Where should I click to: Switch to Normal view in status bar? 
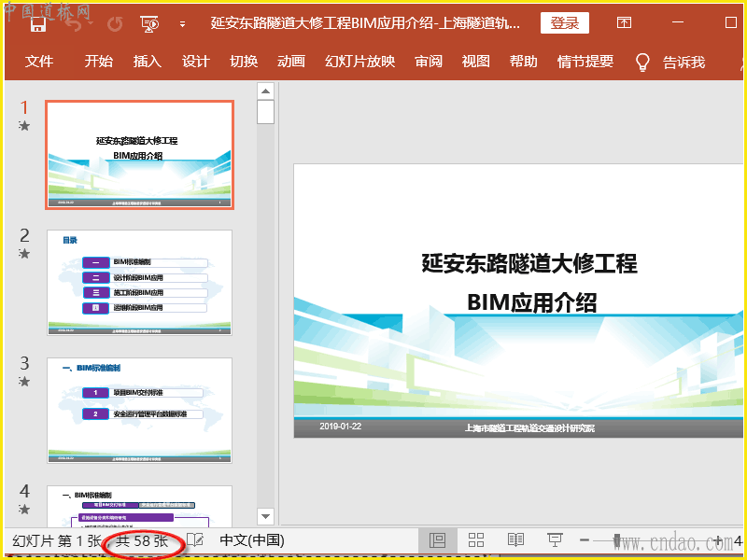click(437, 540)
